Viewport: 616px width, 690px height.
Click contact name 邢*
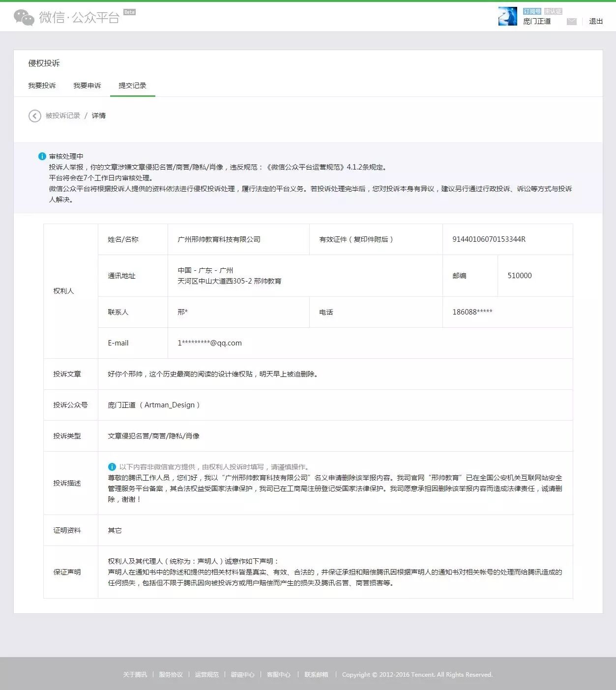[182, 312]
